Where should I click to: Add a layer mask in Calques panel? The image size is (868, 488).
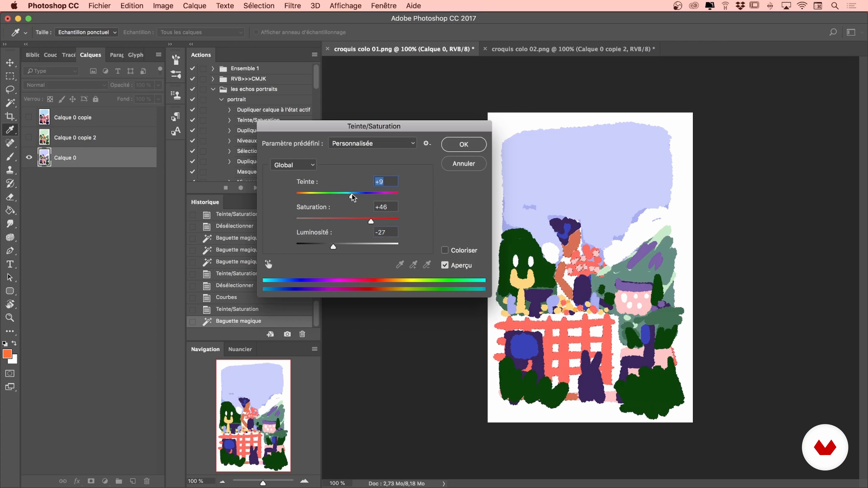(x=91, y=481)
